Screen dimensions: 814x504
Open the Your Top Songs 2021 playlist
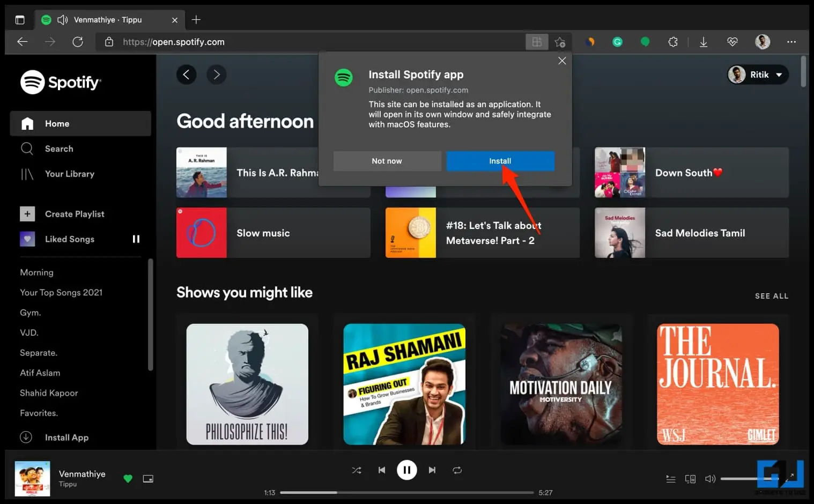61,292
